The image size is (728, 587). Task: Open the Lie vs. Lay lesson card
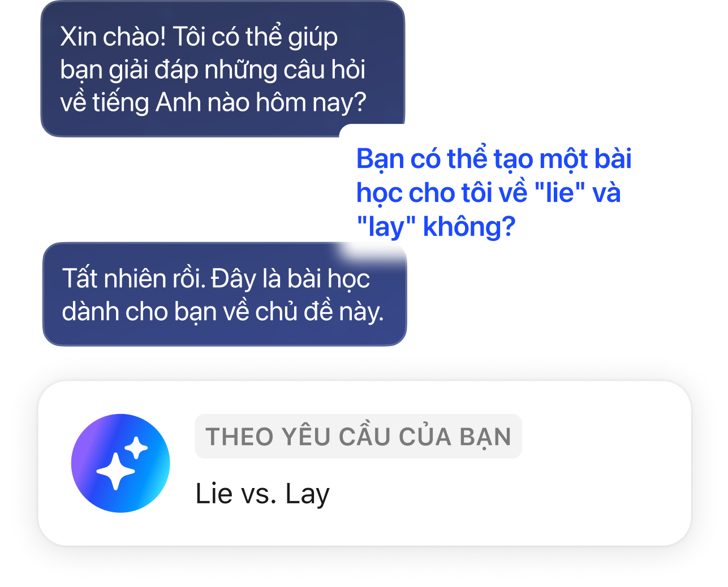point(364,463)
